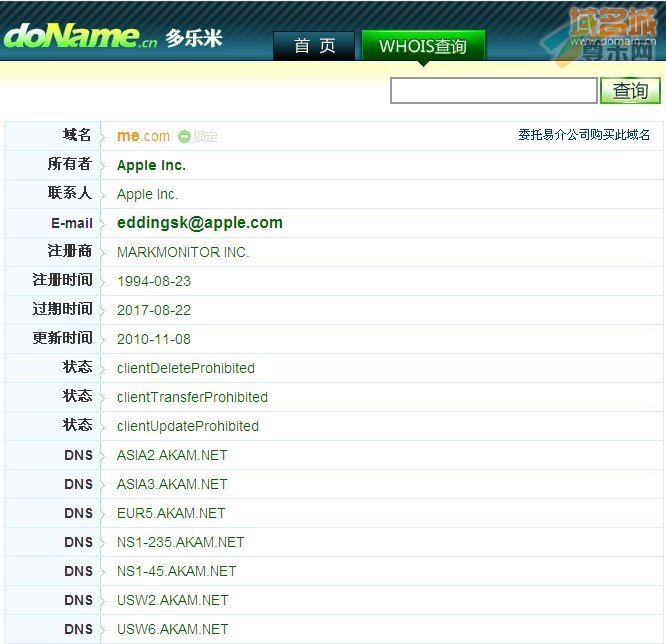Image resolution: width=666 pixels, height=644 pixels.
Task: Click the green lock status icon
Action: (184, 136)
